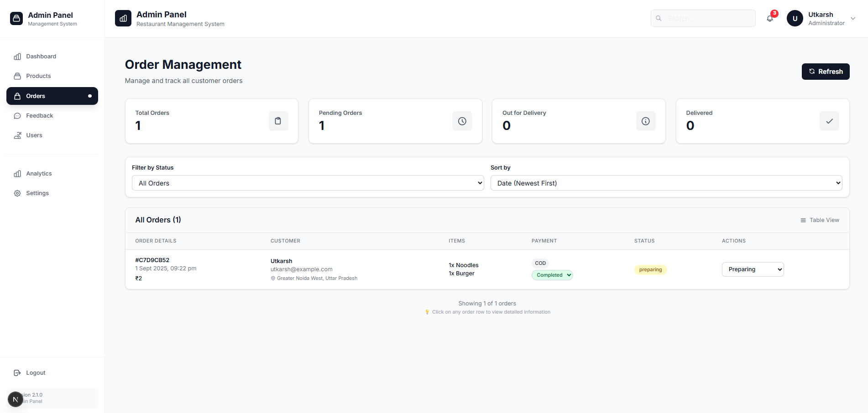Screen dimensions: 868x413
Task: Expand the Preparing action dropdown
Action: 753,269
